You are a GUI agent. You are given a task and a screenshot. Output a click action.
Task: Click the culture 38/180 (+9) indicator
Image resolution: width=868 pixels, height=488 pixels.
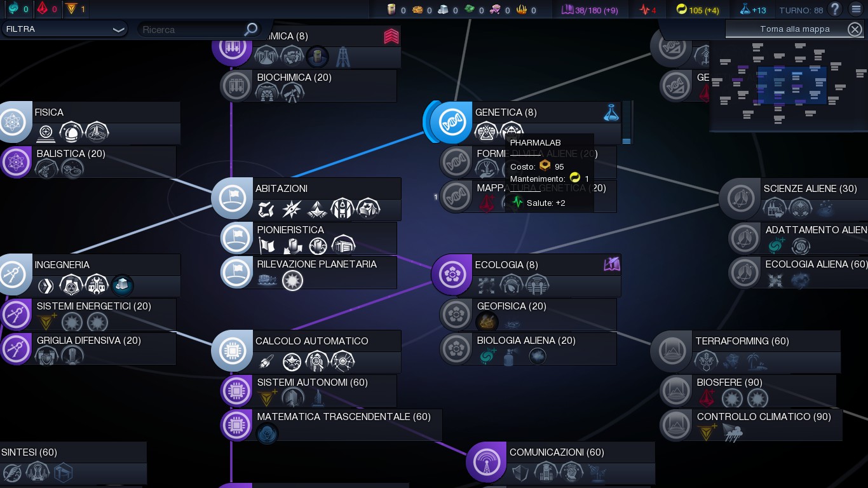590,10
